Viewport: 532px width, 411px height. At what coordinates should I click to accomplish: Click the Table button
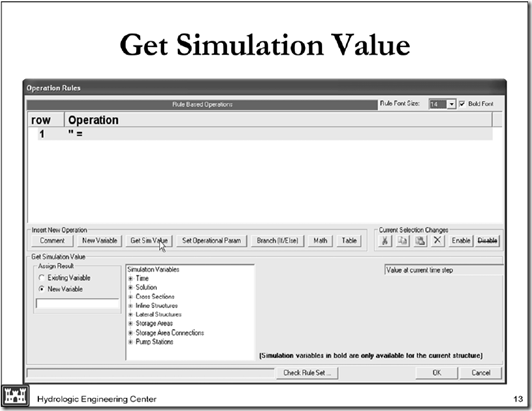[x=349, y=241]
